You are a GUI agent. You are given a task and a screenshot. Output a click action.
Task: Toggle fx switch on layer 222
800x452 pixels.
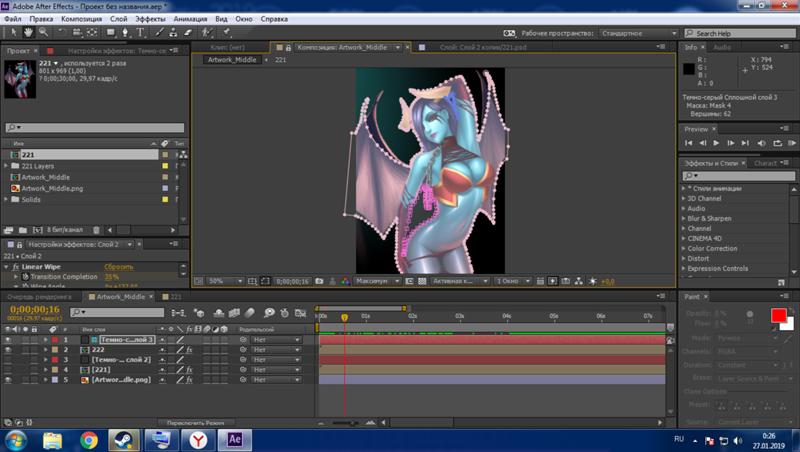(189, 350)
